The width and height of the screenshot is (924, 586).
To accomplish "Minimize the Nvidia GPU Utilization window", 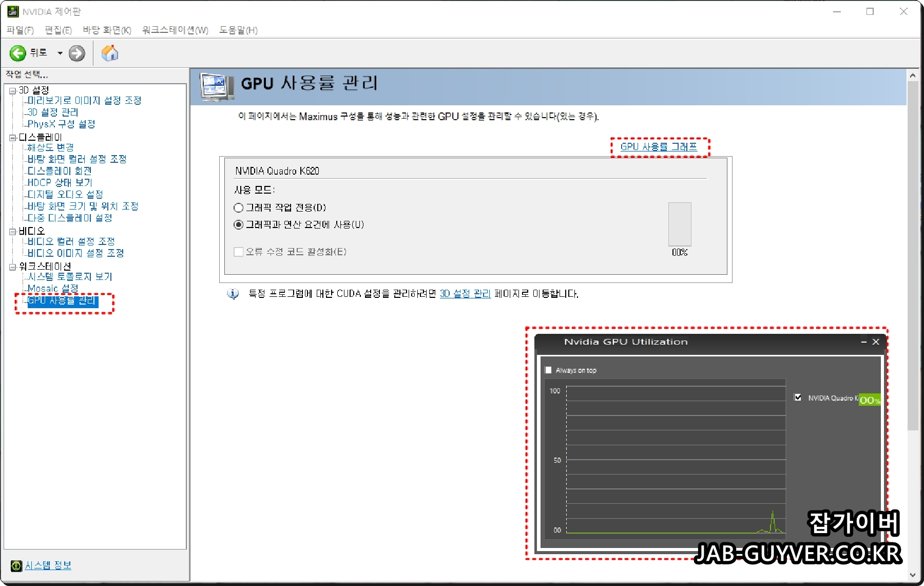I will point(864,342).
